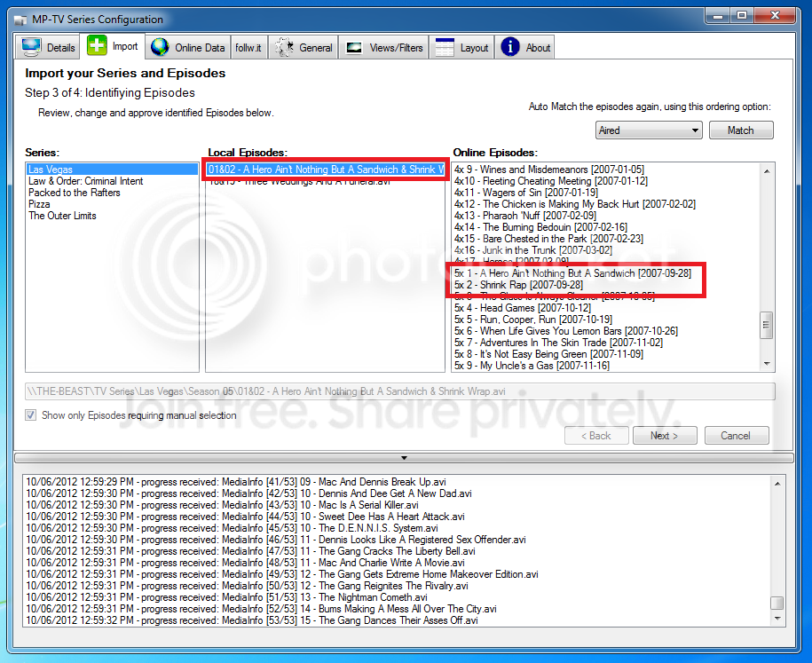Collapse the log panel with splitter arrow

point(404,458)
